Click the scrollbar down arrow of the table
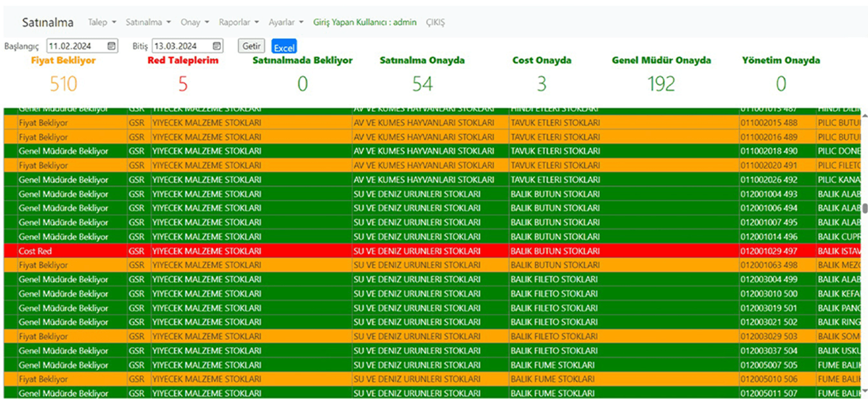This screenshot has width=868, height=399. click(865, 391)
